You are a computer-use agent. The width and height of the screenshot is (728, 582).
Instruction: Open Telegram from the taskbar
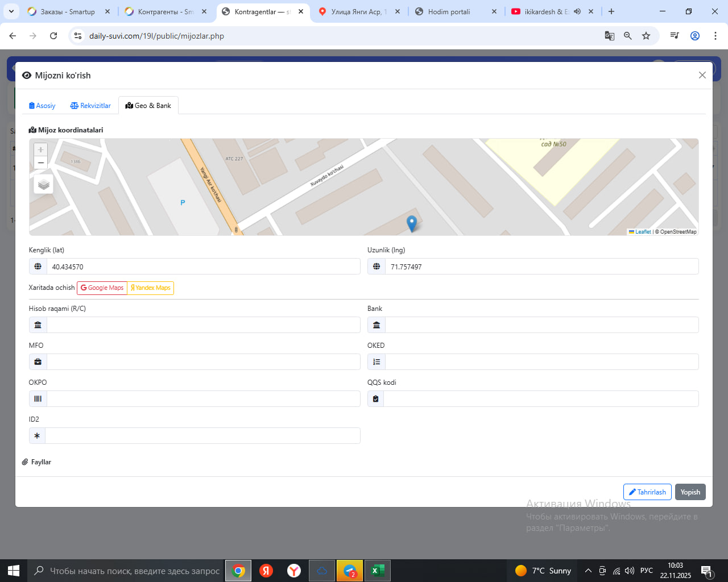(x=350, y=571)
